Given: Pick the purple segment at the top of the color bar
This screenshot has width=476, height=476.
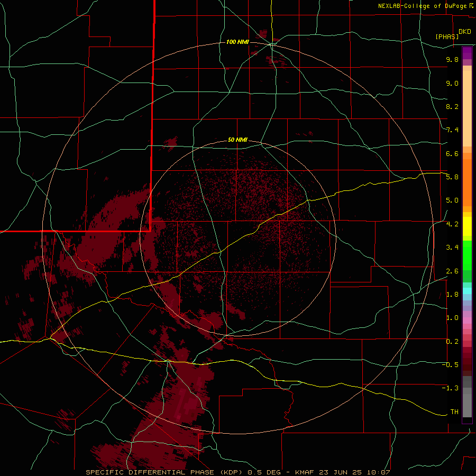Looking at the screenshot, I should click(467, 53).
